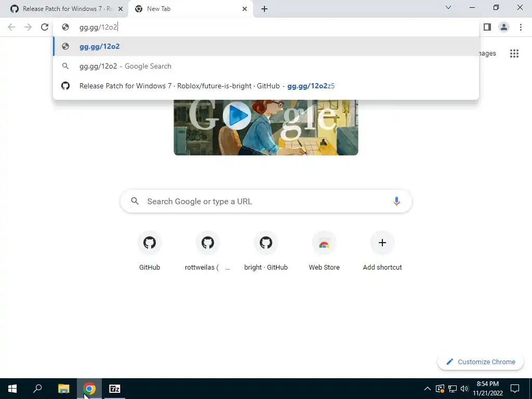
Task: Click the browser Forward arrow
Action: [x=28, y=27]
